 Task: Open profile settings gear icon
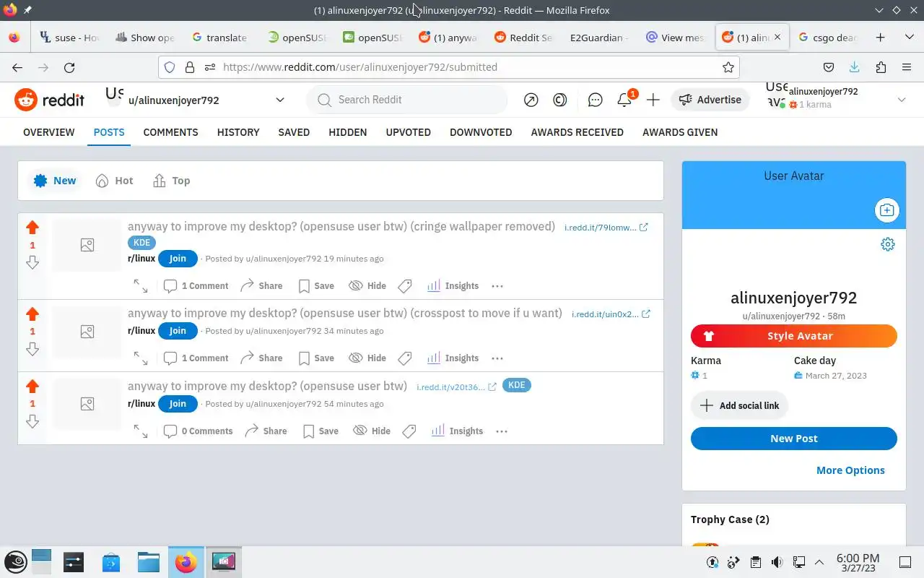point(888,244)
